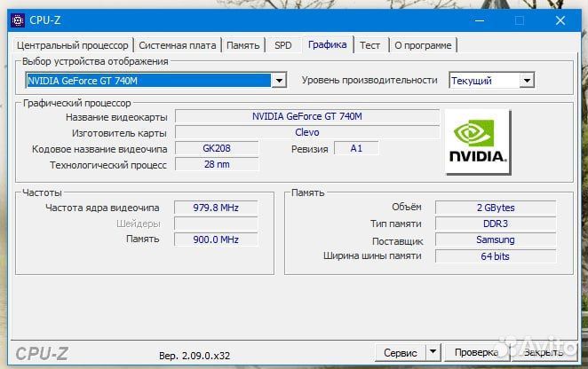
Task: Click the Технологический процесс label
Action: (x=108, y=165)
